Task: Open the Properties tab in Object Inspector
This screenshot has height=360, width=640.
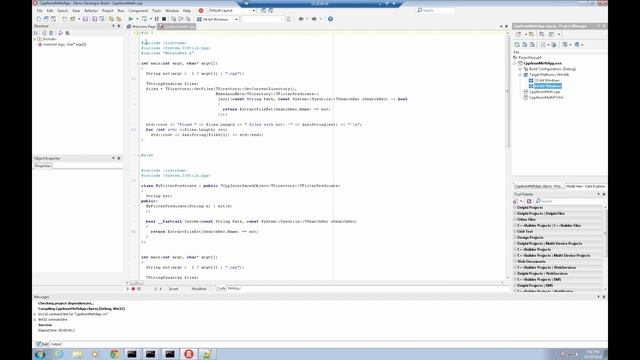Action: point(43,166)
